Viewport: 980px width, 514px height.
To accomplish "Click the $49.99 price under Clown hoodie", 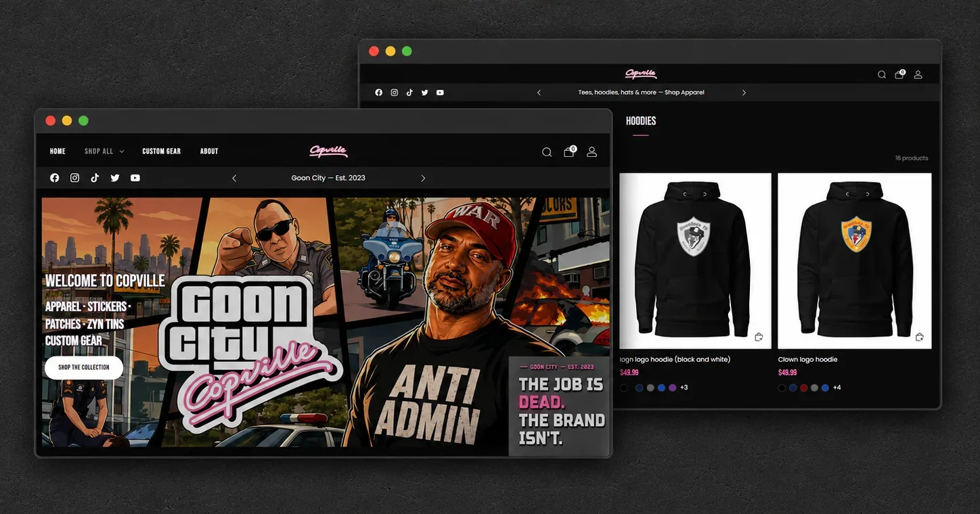I will tap(787, 373).
